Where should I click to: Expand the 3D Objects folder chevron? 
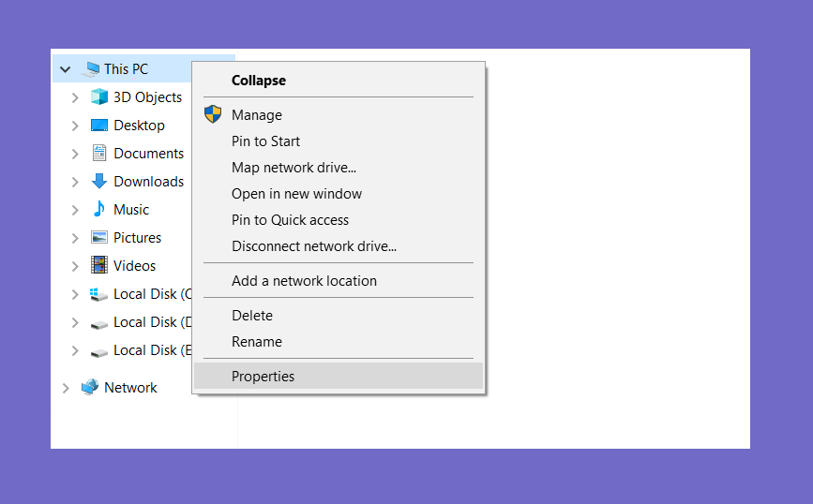[75, 97]
